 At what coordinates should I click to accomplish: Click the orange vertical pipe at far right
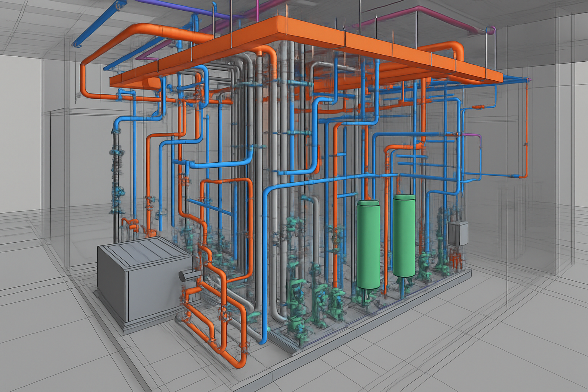(x=527, y=126)
